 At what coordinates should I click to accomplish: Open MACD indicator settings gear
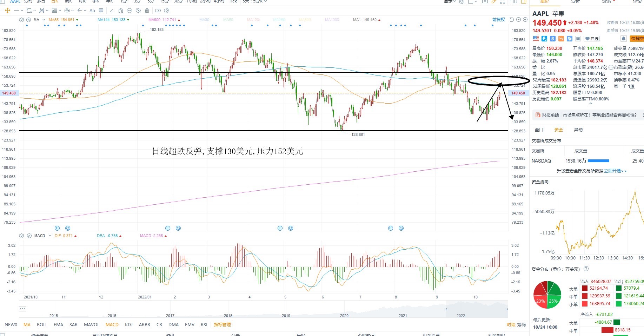[22, 236]
